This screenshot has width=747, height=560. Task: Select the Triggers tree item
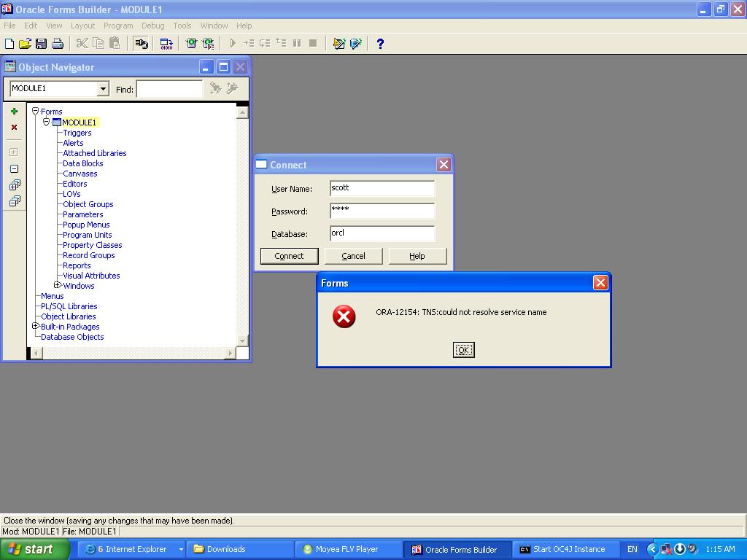77,133
